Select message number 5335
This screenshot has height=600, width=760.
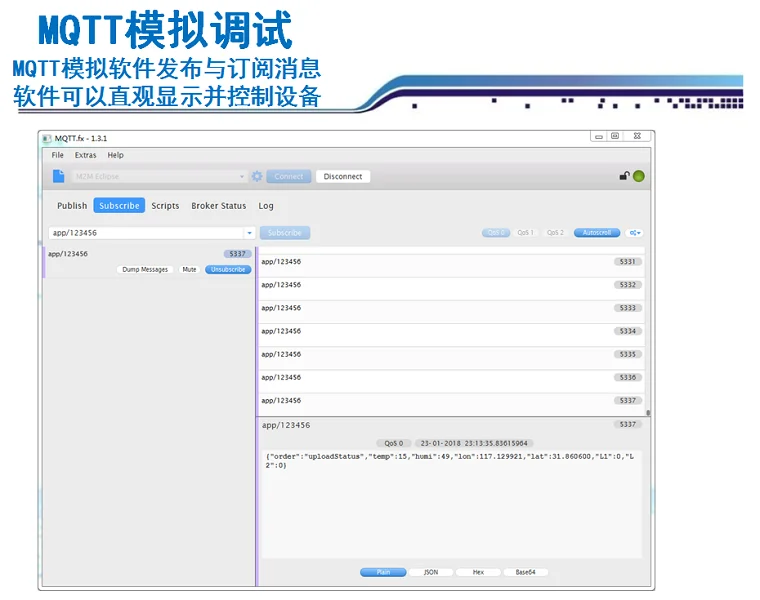tap(451, 359)
